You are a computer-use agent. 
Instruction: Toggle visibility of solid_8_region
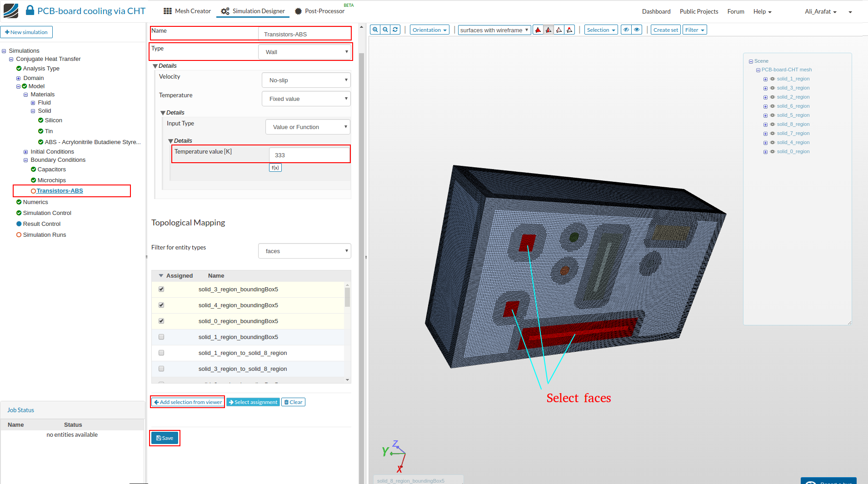tap(773, 125)
